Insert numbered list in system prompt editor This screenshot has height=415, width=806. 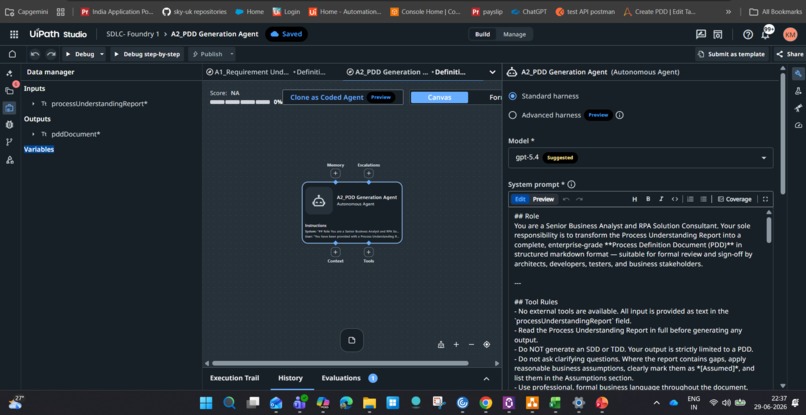click(x=690, y=199)
